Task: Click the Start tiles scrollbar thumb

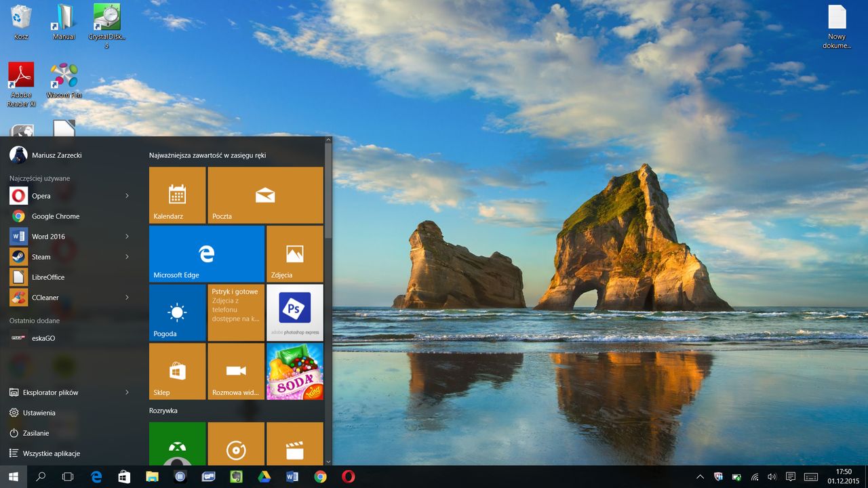Action: [x=328, y=190]
